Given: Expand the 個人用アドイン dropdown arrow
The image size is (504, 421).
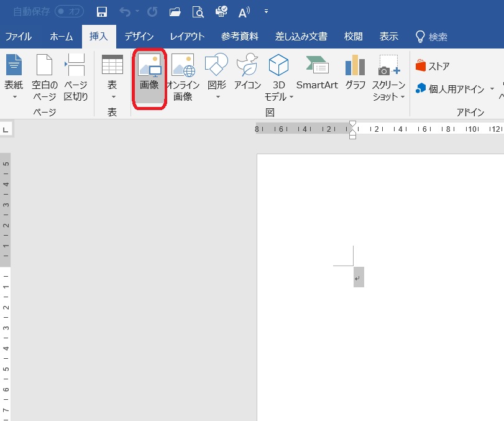Looking at the screenshot, I should pos(492,88).
